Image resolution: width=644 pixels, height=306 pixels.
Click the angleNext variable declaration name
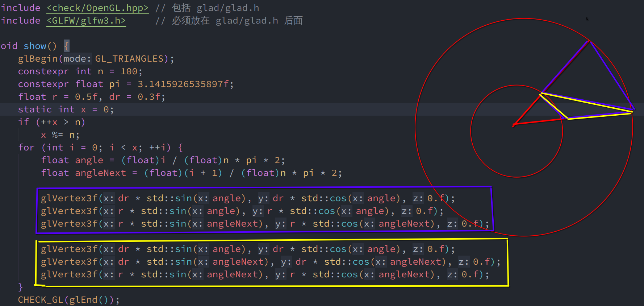[100, 173]
